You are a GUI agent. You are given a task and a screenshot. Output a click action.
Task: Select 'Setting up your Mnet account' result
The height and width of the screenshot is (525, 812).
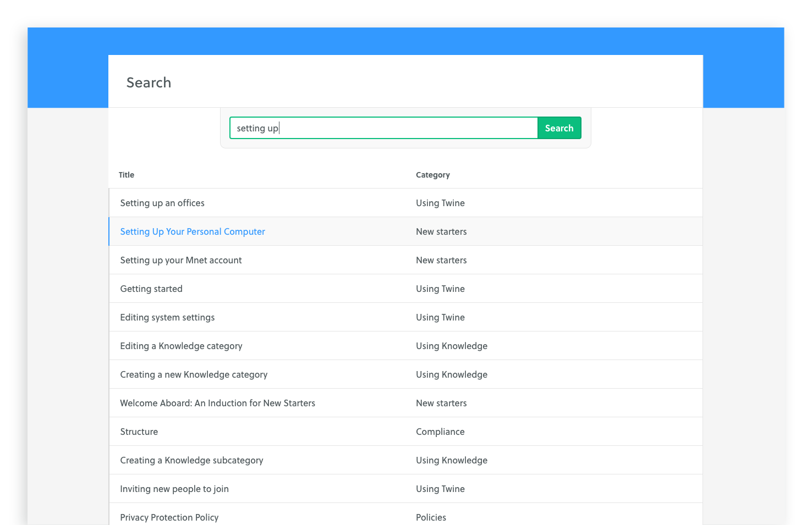tap(181, 260)
